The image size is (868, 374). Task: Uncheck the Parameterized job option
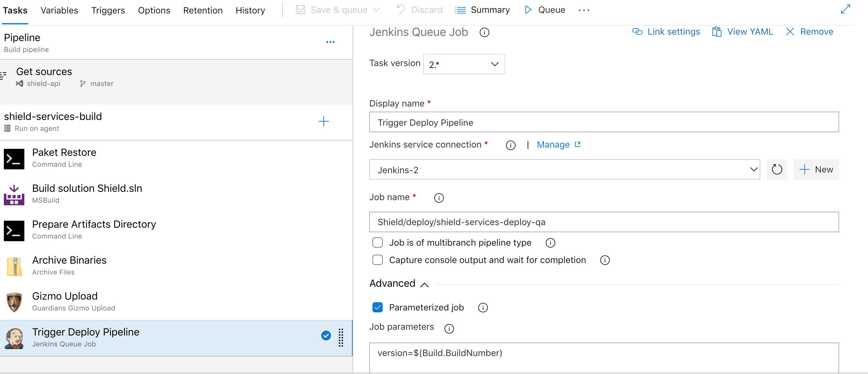click(x=378, y=307)
